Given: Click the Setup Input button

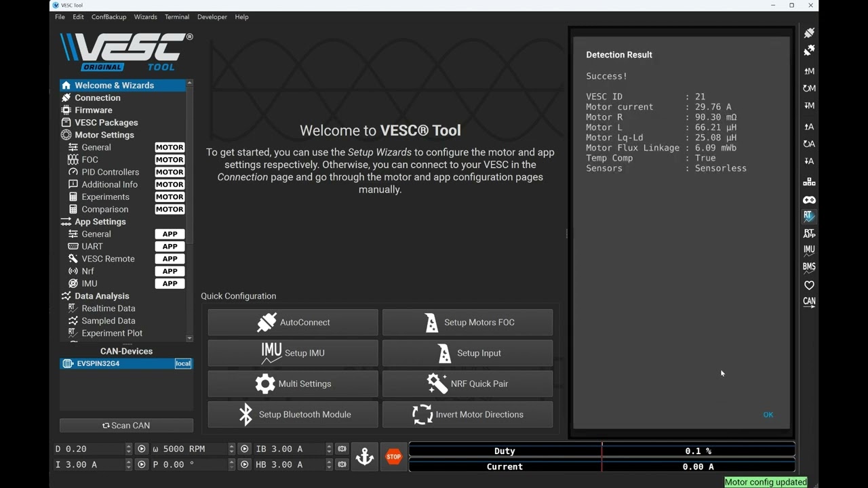Looking at the screenshot, I should click(x=467, y=353).
